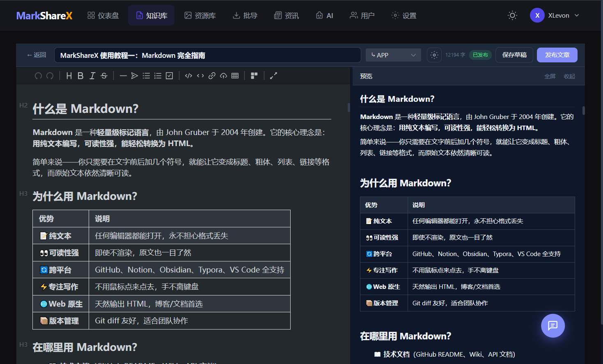Insert a task checklist

coord(169,76)
